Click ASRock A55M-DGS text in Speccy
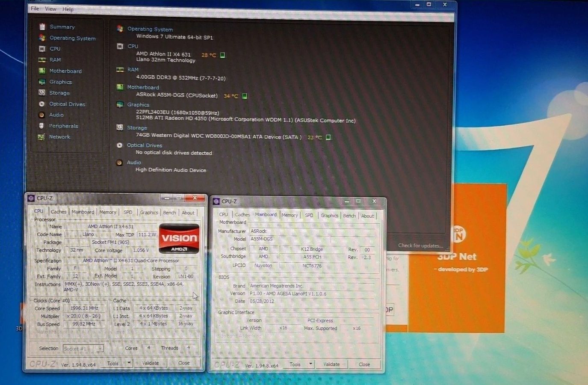Image resolution: width=588 pixels, height=385 pixels. click(177, 95)
